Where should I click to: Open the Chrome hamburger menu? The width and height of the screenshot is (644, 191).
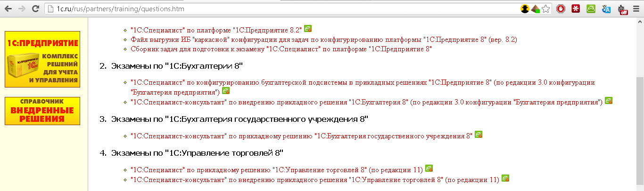636,9
